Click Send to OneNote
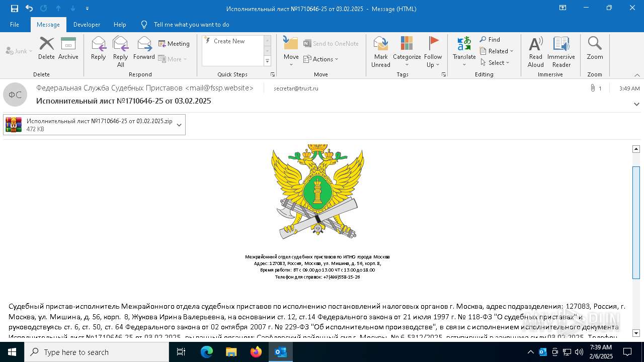Screen dimensions: 644x362 click(331, 44)
